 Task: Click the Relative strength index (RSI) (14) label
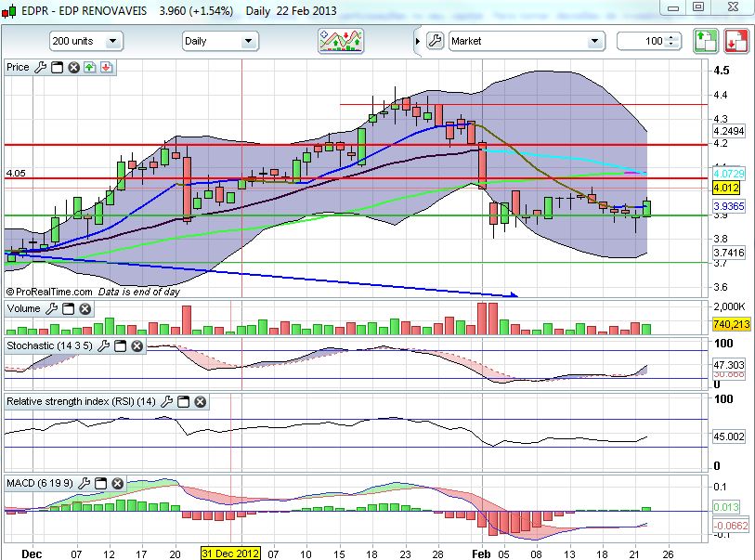(x=81, y=401)
